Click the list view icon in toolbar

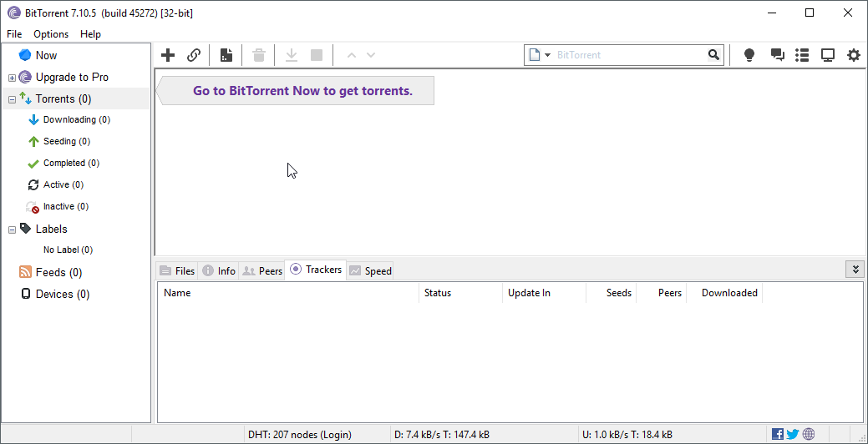[801, 55]
